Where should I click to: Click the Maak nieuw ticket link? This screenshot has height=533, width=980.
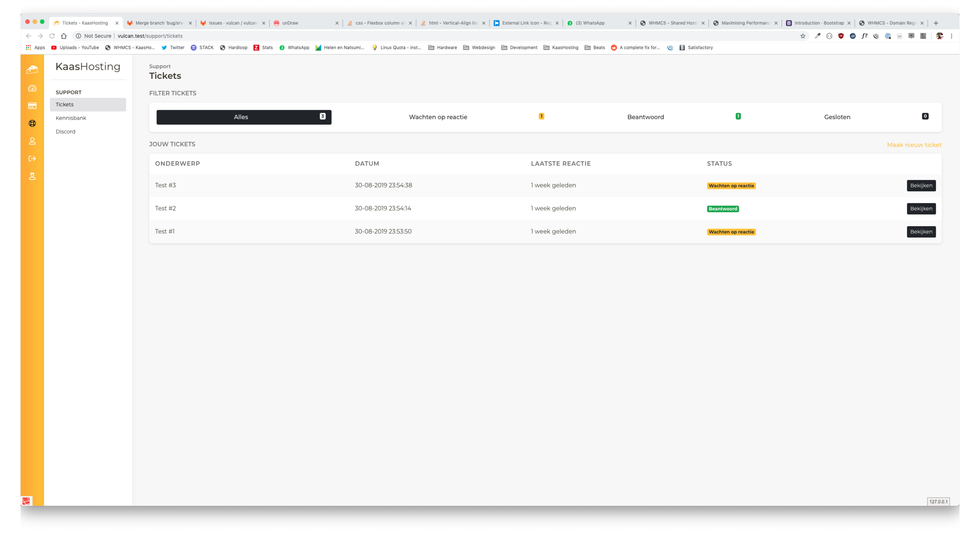point(914,145)
